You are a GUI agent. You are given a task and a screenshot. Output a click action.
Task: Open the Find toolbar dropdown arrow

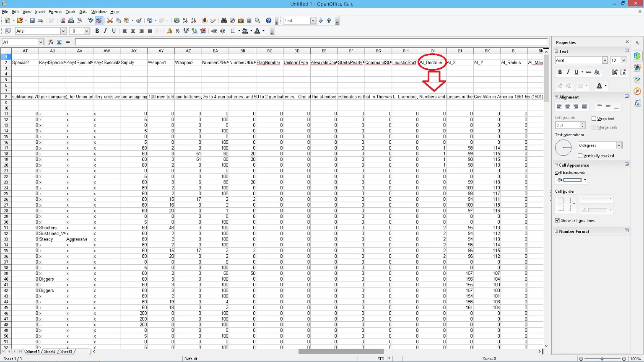click(x=313, y=21)
